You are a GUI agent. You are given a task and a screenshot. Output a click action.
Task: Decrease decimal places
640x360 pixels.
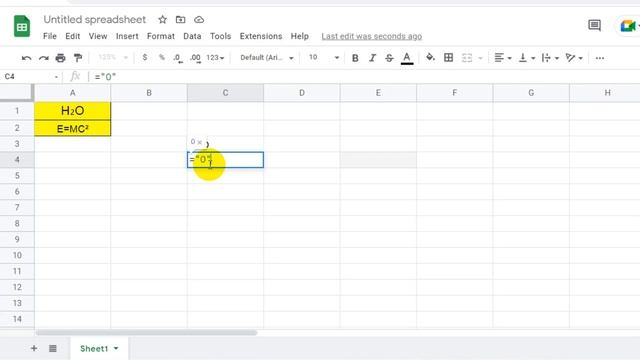pyautogui.click(x=178, y=58)
